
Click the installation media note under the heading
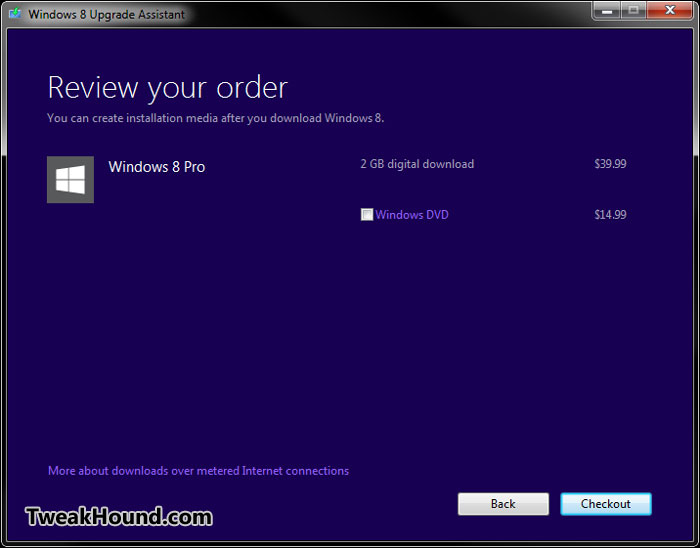click(216, 118)
